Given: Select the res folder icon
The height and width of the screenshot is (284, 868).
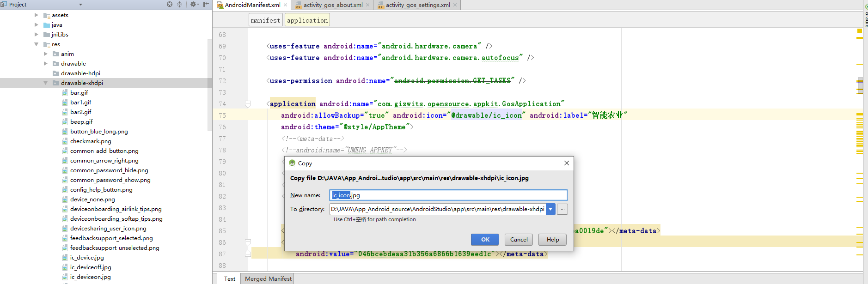Looking at the screenshot, I should [x=47, y=44].
